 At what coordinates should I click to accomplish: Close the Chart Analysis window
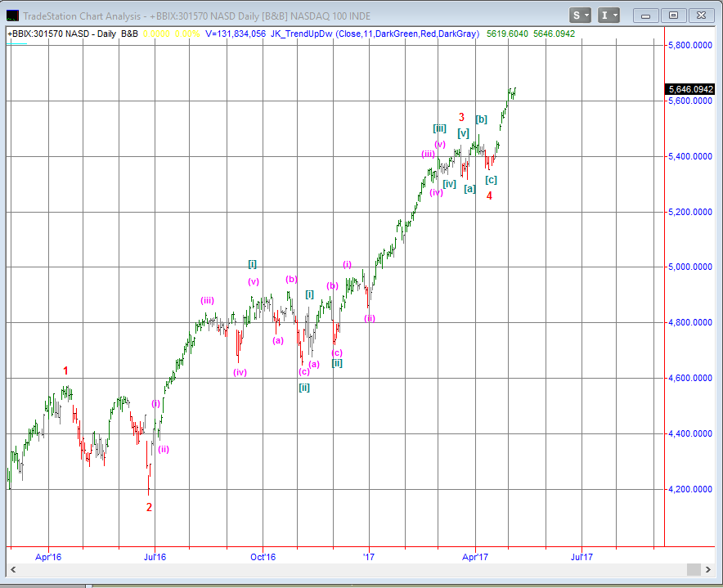pos(702,16)
